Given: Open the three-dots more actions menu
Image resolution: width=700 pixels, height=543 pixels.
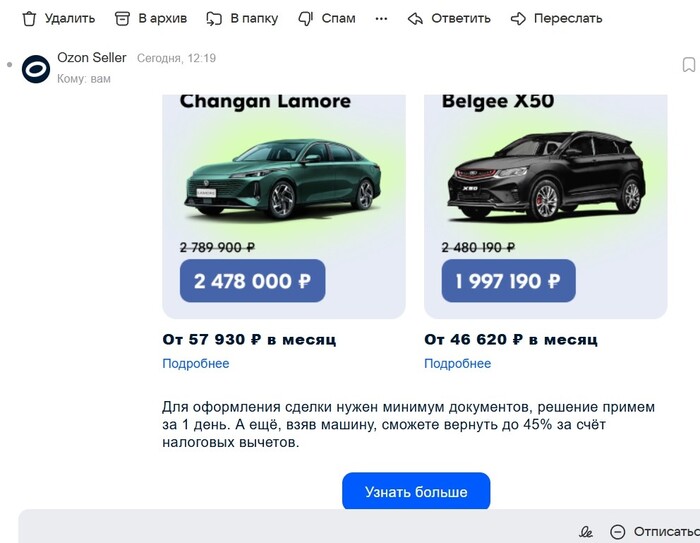Looking at the screenshot, I should pyautogui.click(x=381, y=18).
